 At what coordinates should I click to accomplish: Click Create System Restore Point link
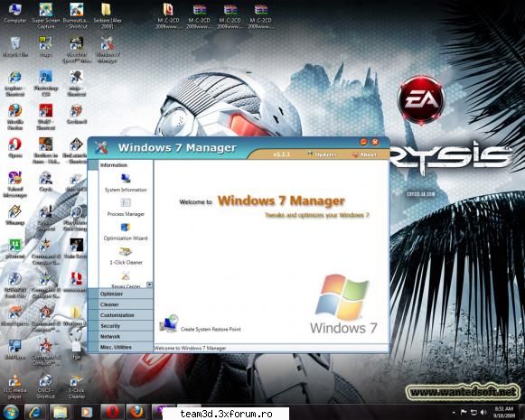(x=211, y=330)
